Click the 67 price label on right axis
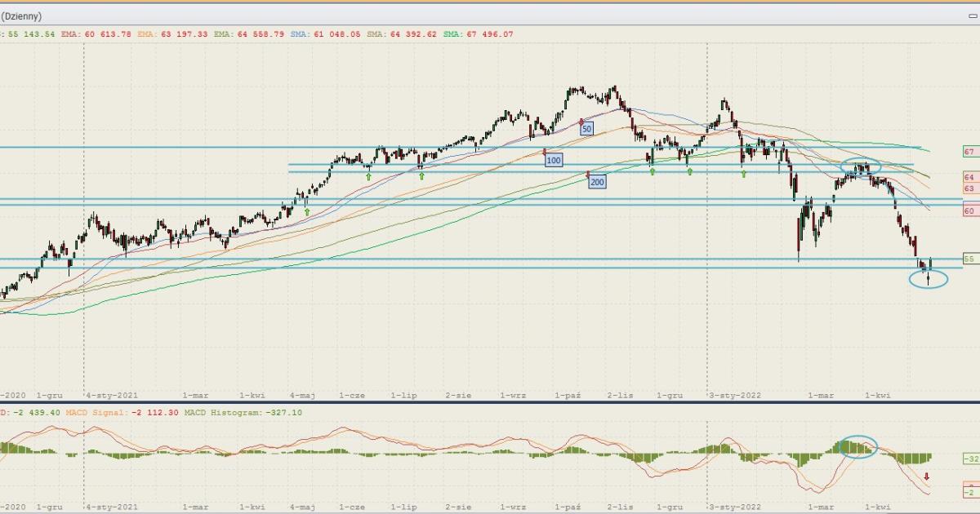The image size is (980, 514). (969, 152)
